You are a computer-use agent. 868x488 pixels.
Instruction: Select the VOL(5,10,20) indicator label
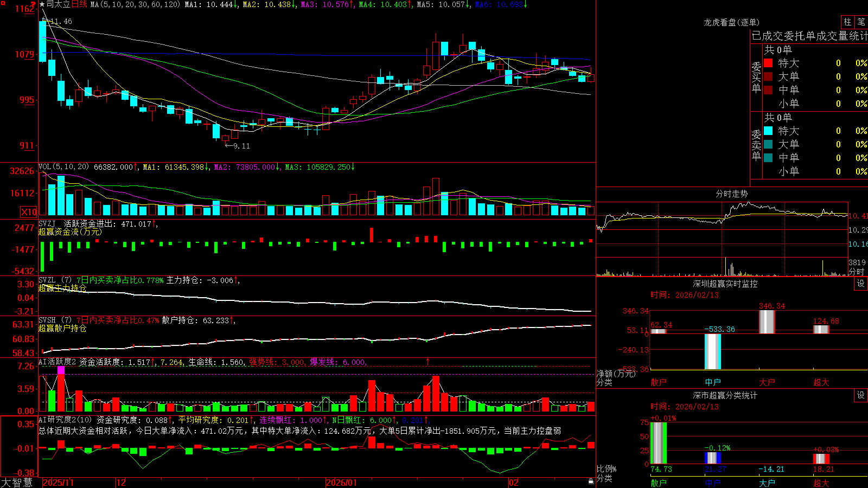pos(64,167)
